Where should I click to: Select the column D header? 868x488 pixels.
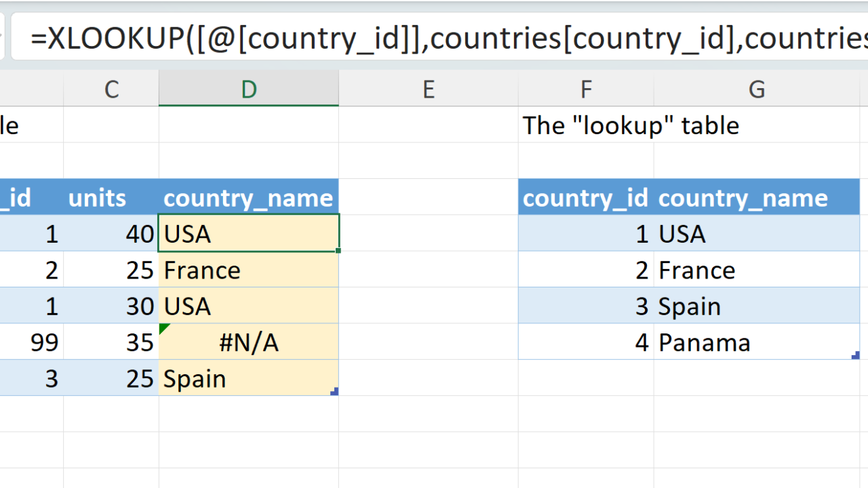[249, 89]
